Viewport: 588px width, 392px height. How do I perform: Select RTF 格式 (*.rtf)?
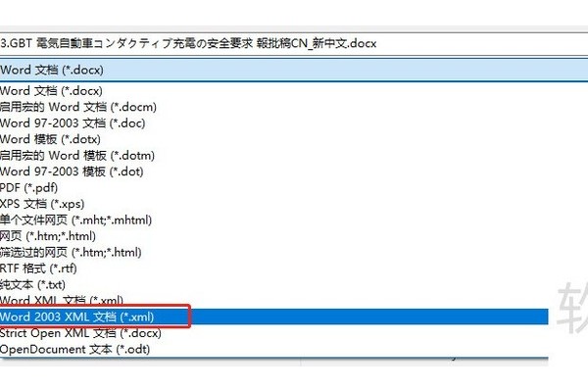pos(274,269)
